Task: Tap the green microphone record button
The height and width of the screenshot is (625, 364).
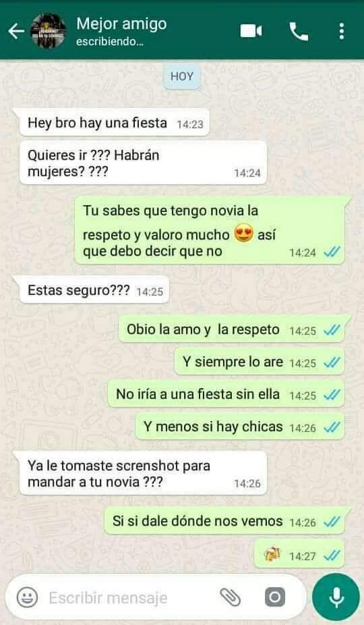Action: pos(336,597)
